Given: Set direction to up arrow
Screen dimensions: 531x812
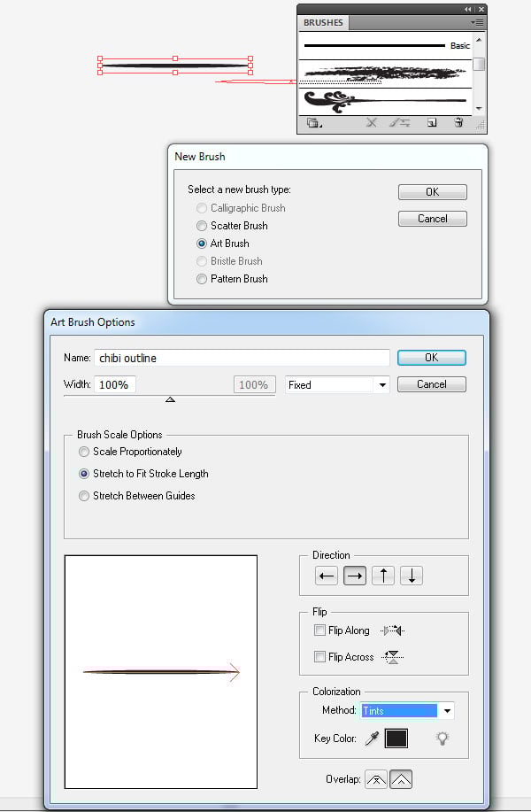Looking at the screenshot, I should tap(383, 576).
